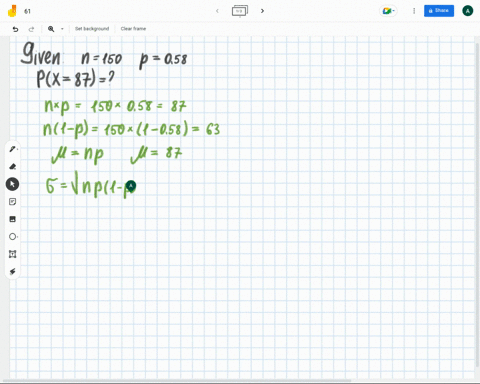Insert an image
The image size is (480, 384).
[13, 219]
